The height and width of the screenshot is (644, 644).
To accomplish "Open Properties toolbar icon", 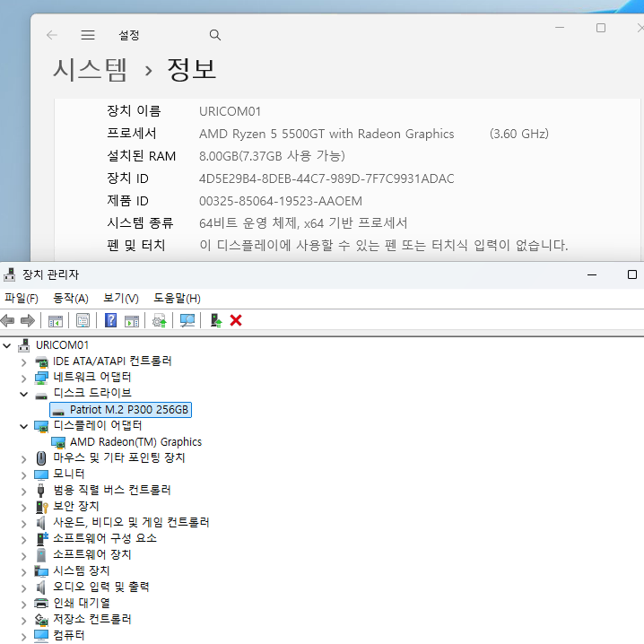I will click(x=83, y=321).
